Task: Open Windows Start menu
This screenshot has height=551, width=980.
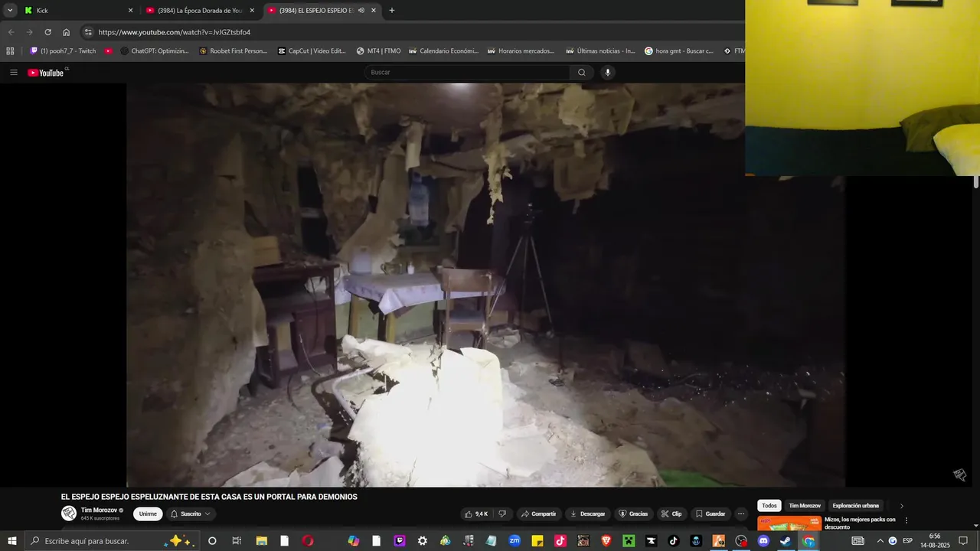Action: coord(12,541)
